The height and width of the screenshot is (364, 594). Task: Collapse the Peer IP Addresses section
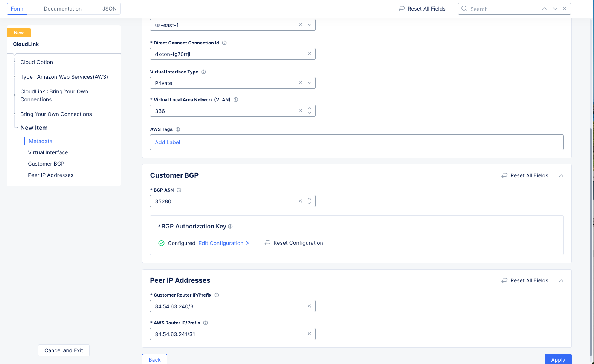coord(561,281)
